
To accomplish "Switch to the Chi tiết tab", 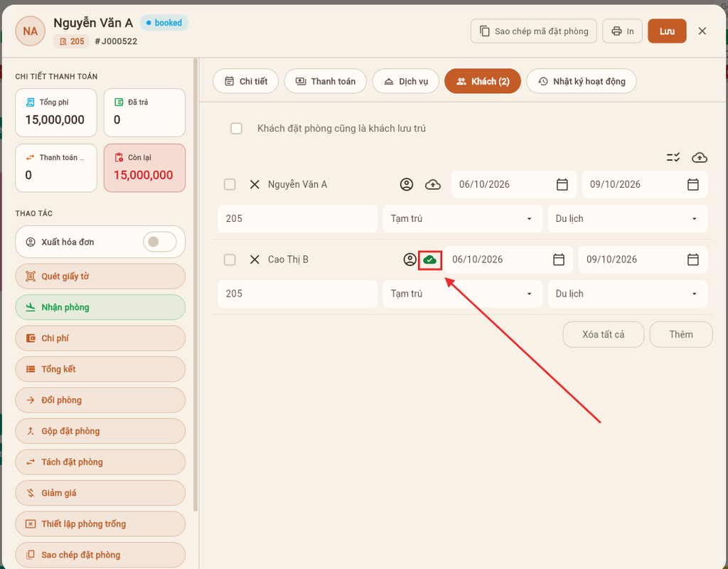I will point(245,81).
